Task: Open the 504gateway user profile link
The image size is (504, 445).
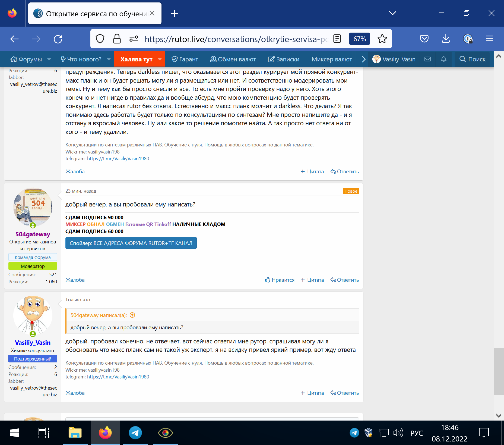Action: [x=33, y=234]
